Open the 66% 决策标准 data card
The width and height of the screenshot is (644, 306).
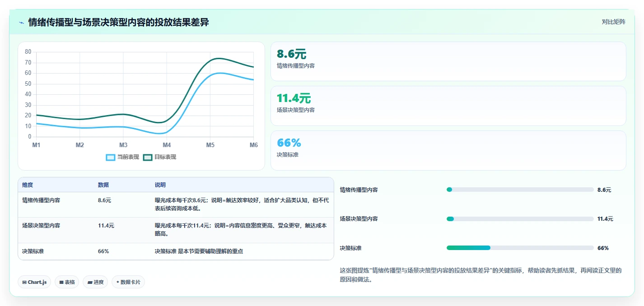tap(448, 150)
